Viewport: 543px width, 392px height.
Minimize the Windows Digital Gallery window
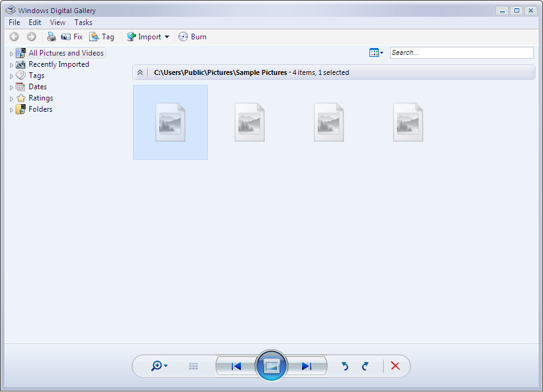(x=502, y=11)
